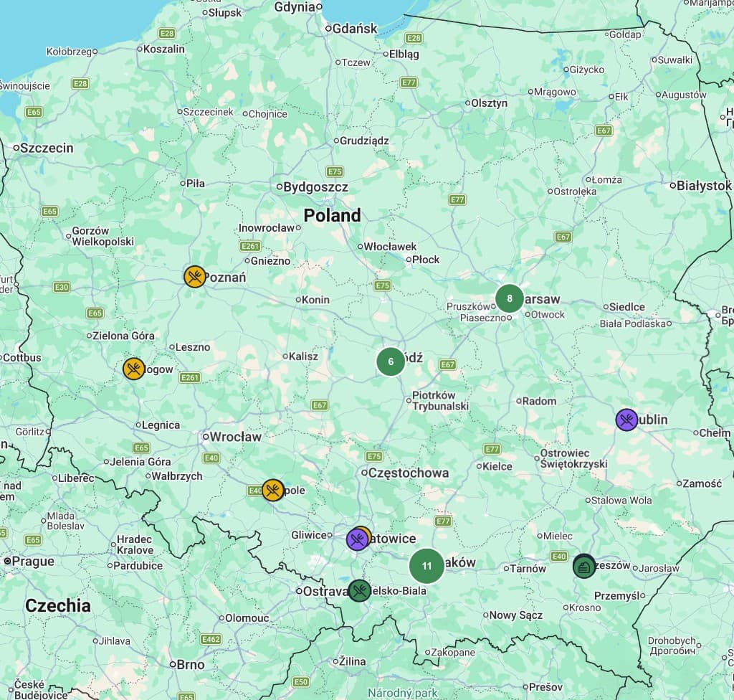The width and height of the screenshot is (734, 700).
Task: Open the dark green restaurant marker near Bielsko-Biala
Action: click(x=360, y=590)
